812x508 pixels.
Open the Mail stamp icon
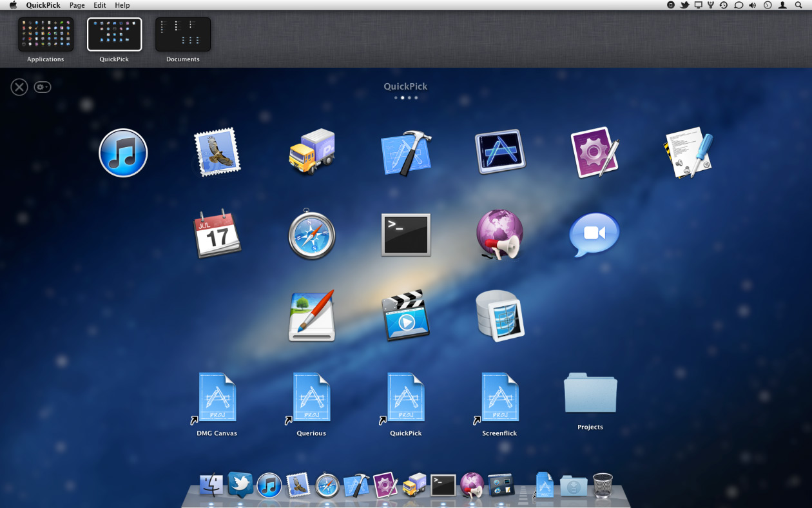[217, 152]
